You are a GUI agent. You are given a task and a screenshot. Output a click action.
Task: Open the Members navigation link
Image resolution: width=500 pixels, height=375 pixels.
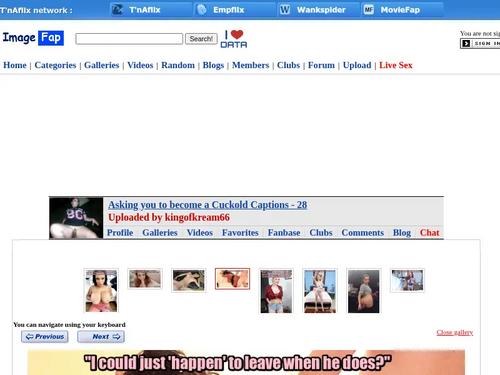251,65
